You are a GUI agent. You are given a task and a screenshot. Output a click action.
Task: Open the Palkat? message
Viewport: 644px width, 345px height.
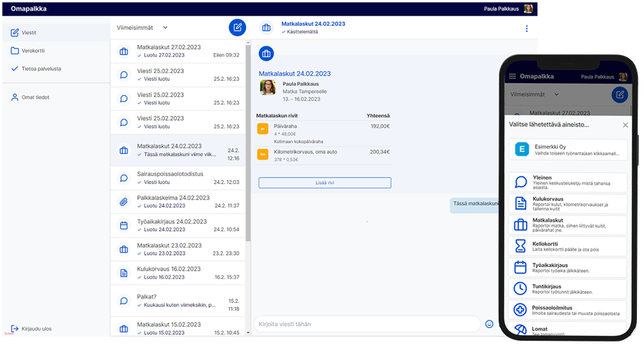(178, 301)
